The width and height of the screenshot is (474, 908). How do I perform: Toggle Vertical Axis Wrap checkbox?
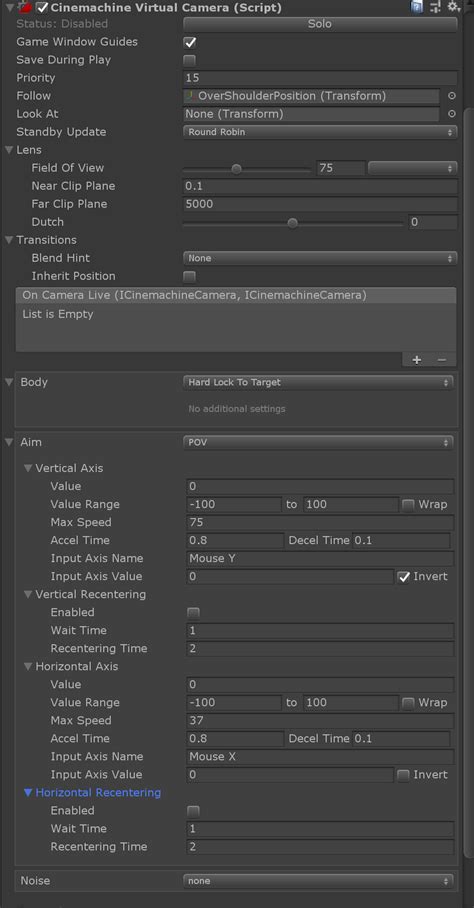click(408, 504)
